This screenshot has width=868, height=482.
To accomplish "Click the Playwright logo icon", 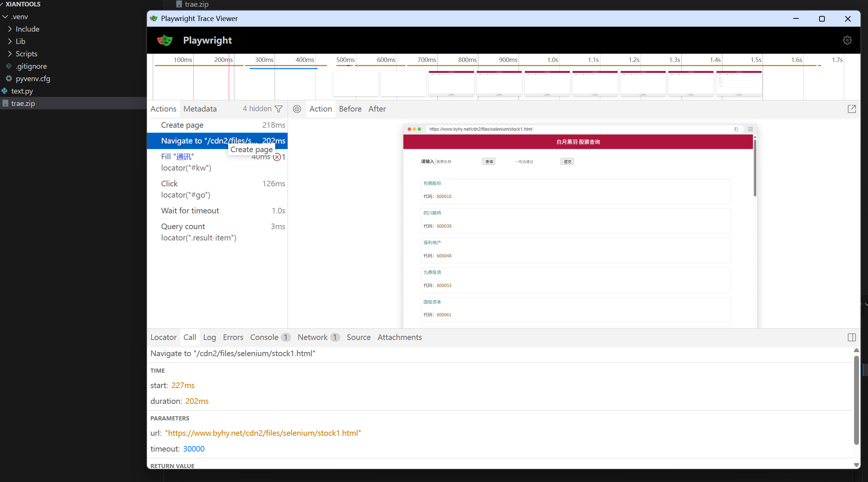I will pyautogui.click(x=165, y=40).
